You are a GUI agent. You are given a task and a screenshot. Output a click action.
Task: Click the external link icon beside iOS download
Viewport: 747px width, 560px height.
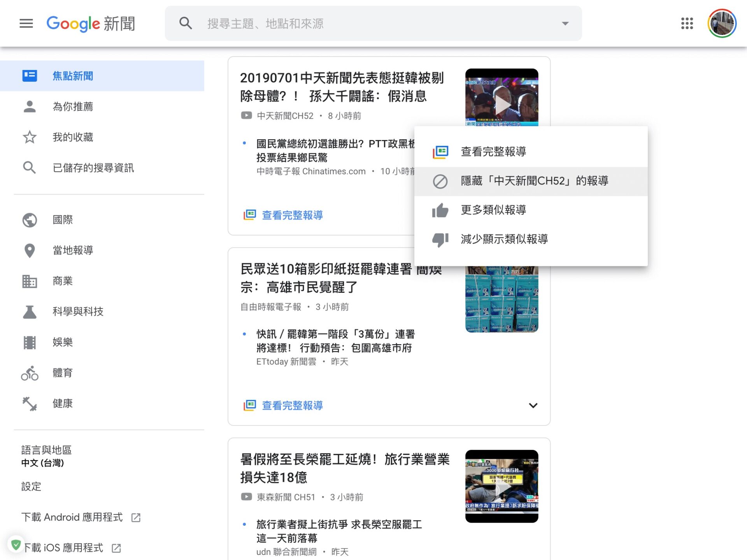(x=116, y=548)
